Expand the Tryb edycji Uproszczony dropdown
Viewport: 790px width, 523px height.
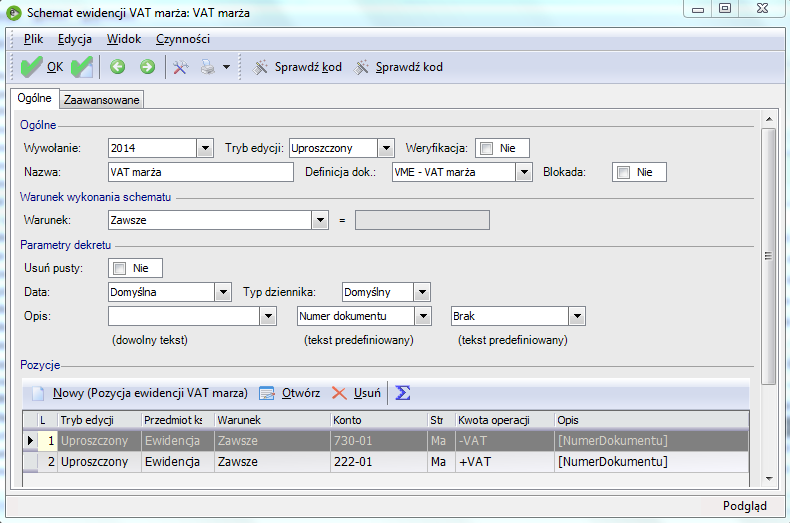pyautogui.click(x=386, y=148)
